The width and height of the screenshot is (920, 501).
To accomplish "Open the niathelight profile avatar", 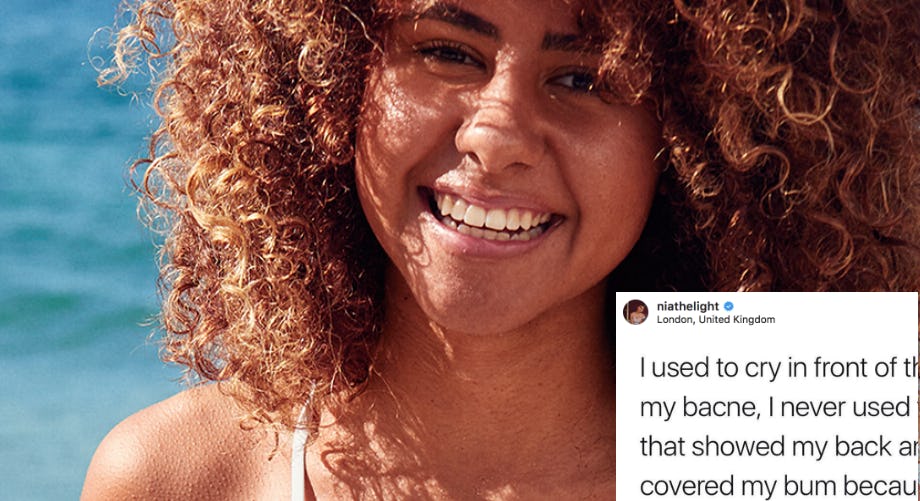I will click(x=635, y=312).
